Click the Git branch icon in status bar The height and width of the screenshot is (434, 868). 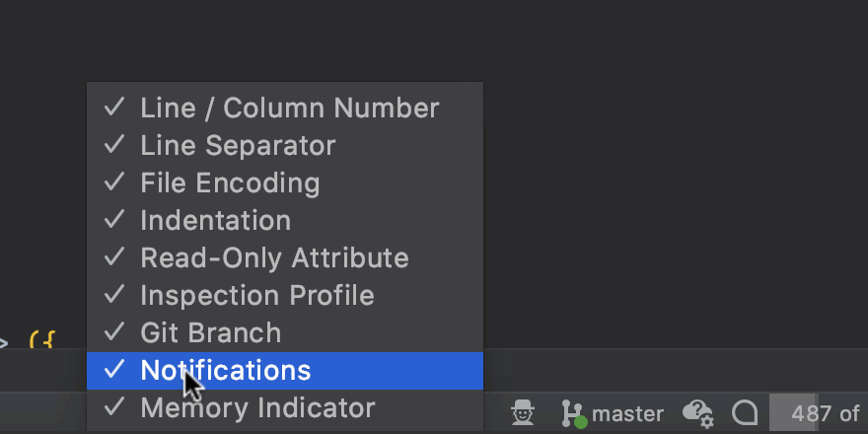point(572,413)
